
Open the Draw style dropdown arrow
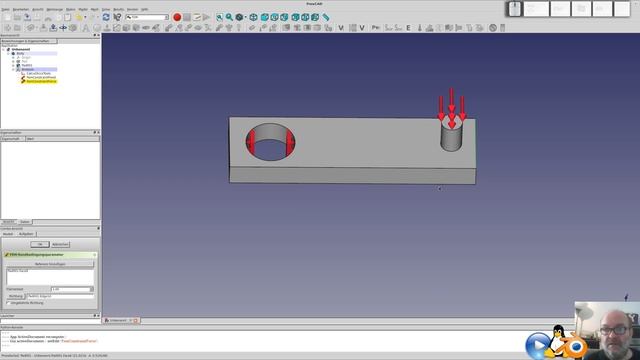245,17
